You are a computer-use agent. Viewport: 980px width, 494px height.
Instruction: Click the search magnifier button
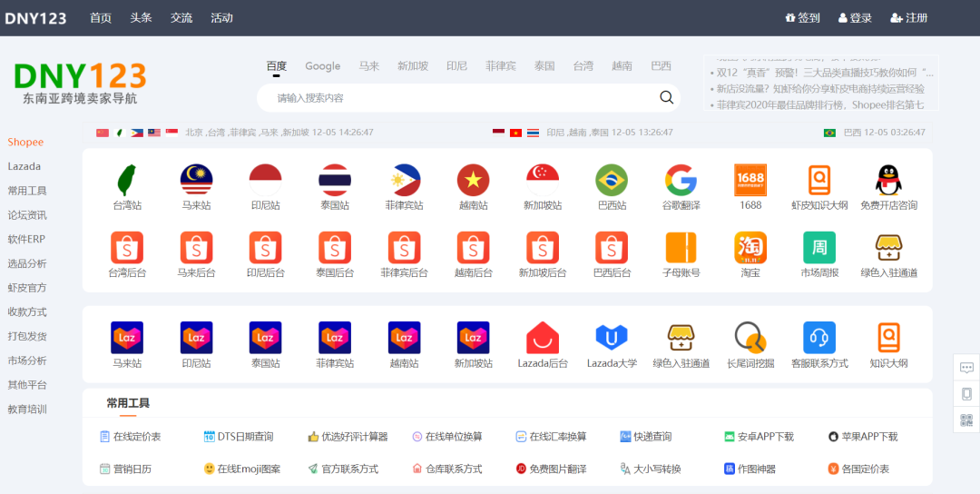click(x=666, y=97)
